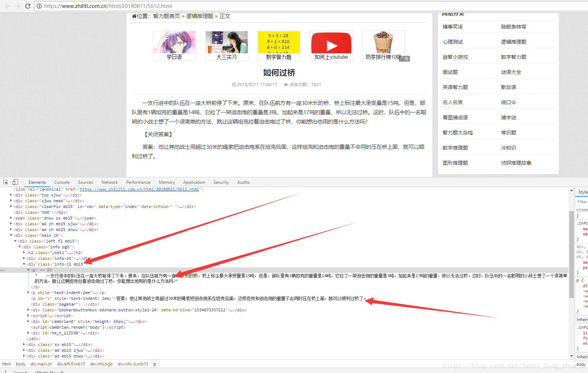Open 歇后语 category link
This screenshot has height=373, width=588.
point(509,87)
